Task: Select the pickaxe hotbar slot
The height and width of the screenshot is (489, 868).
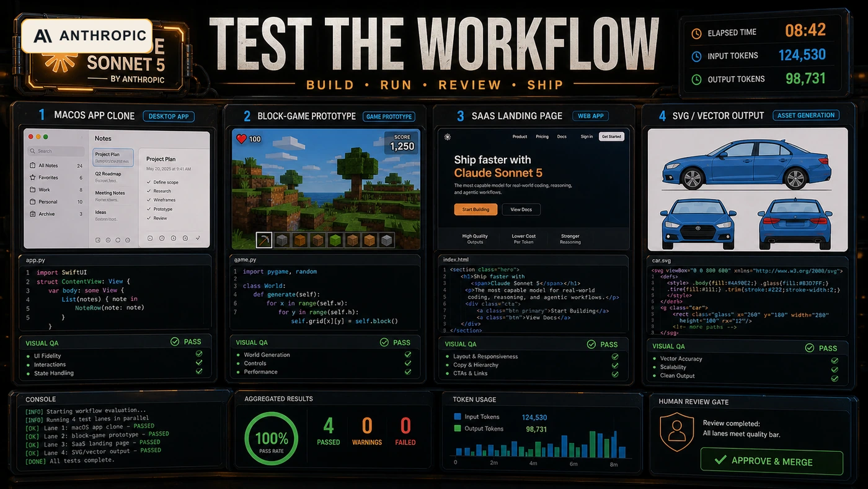Action: click(265, 240)
